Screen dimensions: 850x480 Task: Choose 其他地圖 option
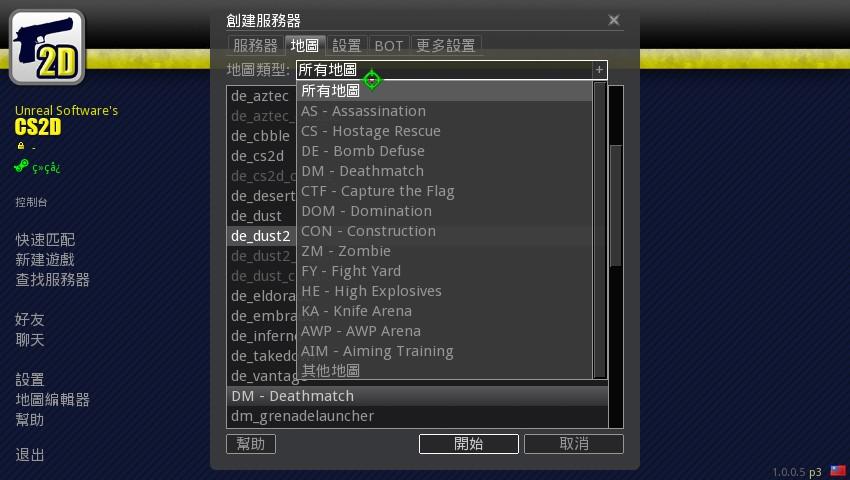coord(445,371)
